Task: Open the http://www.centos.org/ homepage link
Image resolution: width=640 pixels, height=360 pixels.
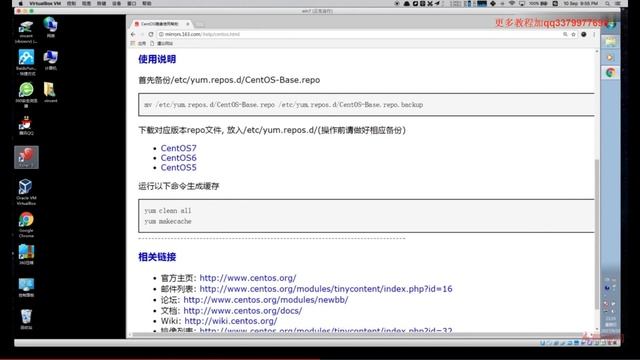Action: [x=248, y=278]
